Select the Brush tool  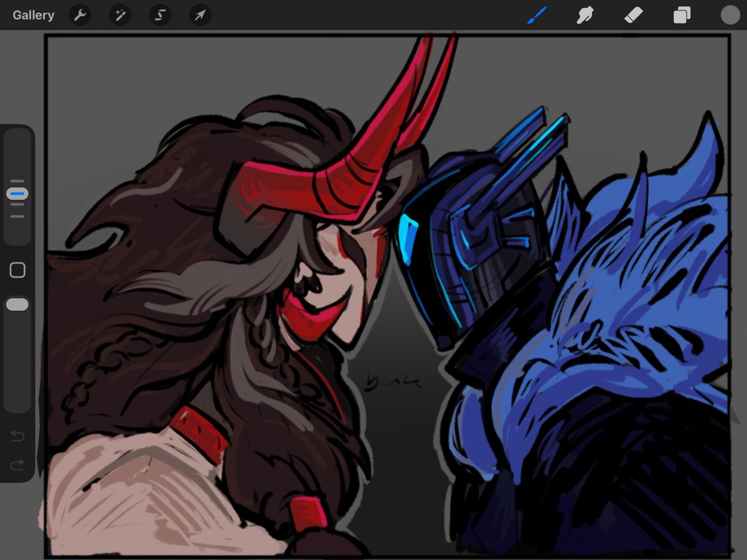point(537,15)
